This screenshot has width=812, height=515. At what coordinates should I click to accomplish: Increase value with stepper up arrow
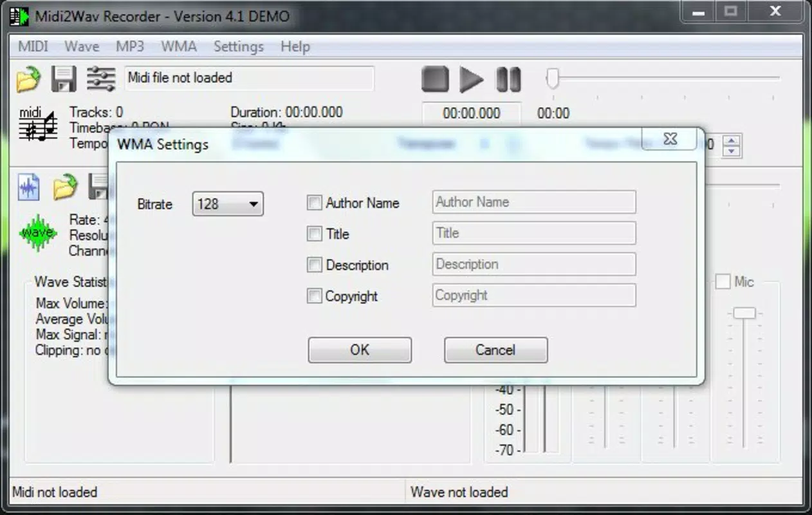tap(732, 139)
